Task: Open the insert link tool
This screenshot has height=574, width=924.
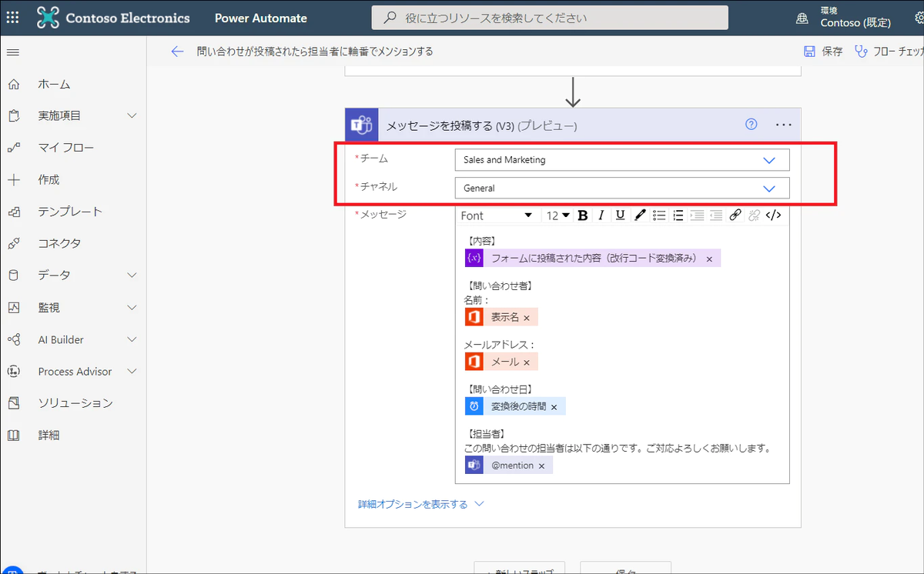Action: point(735,215)
